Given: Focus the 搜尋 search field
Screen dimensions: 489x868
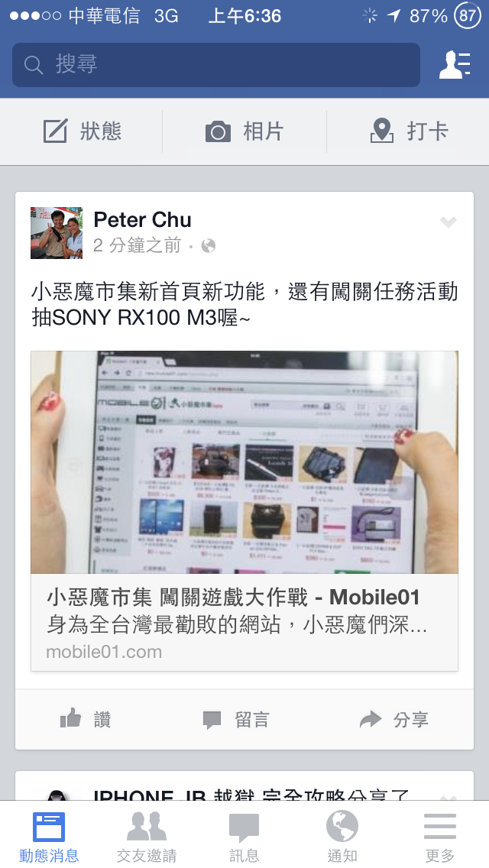Looking at the screenshot, I should coord(216,65).
